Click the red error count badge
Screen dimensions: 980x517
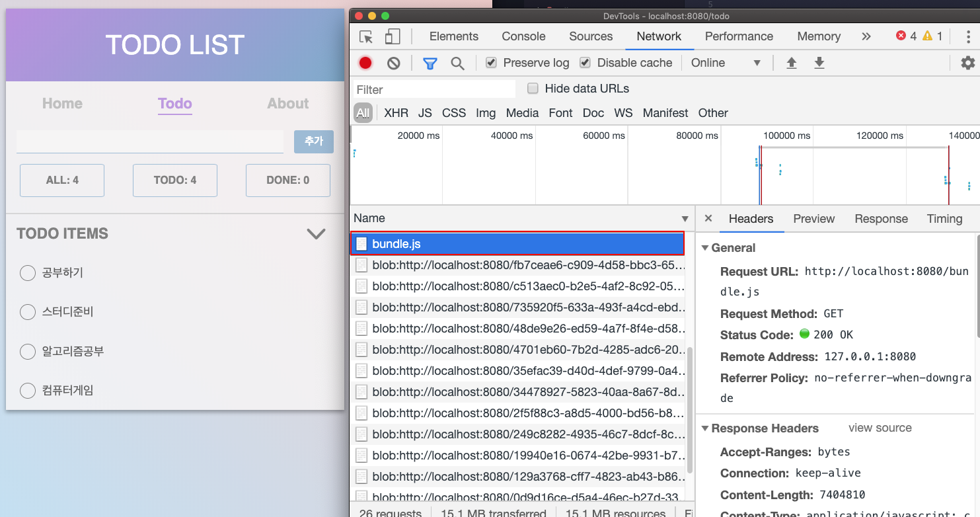tap(906, 36)
